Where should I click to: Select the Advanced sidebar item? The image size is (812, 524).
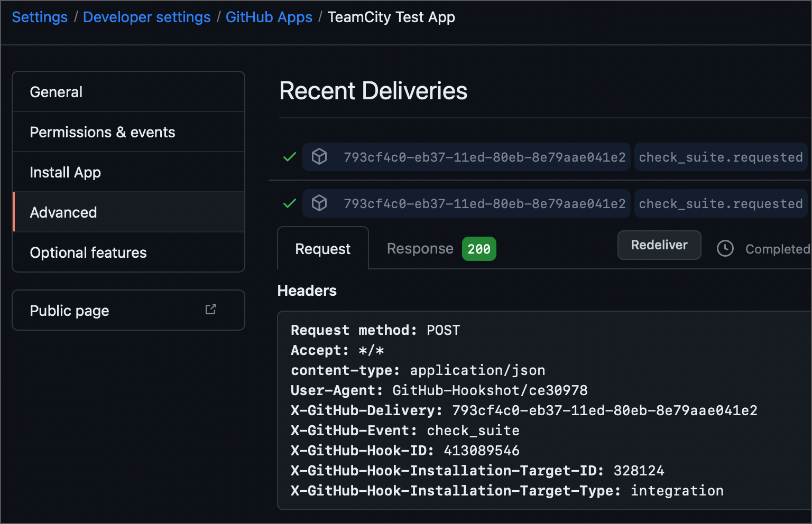click(63, 212)
